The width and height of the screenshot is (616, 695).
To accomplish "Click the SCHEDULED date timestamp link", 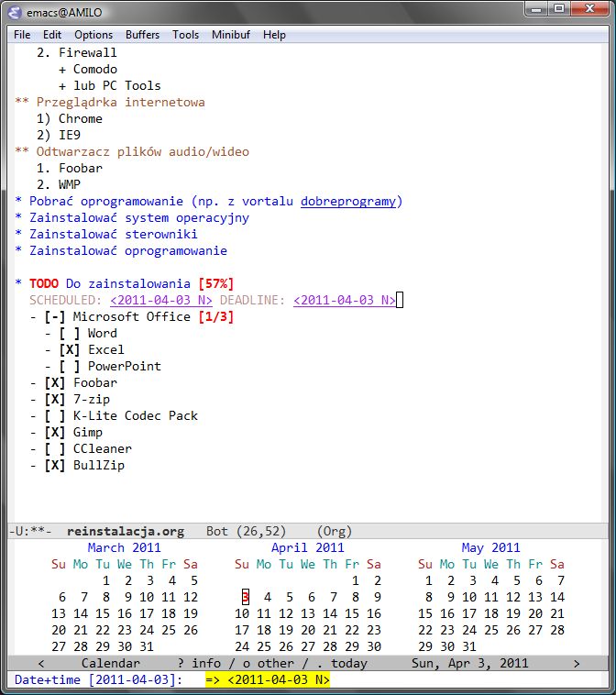I will tap(161, 300).
